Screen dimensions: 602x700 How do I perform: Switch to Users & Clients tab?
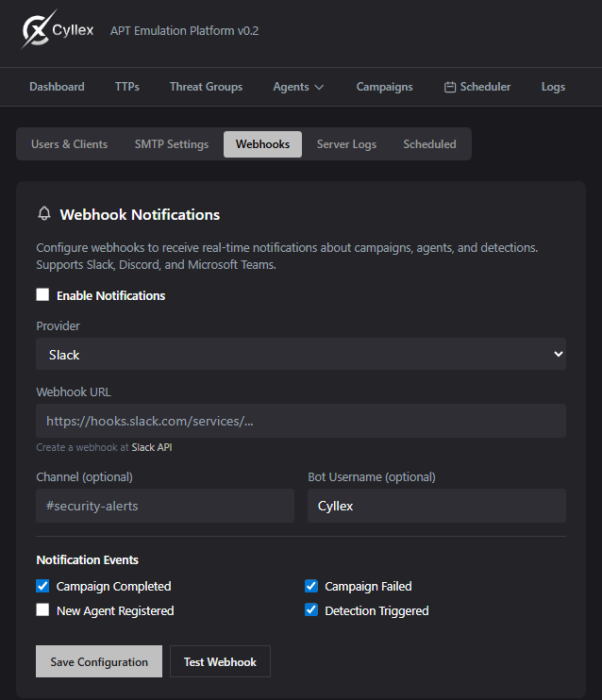(69, 144)
